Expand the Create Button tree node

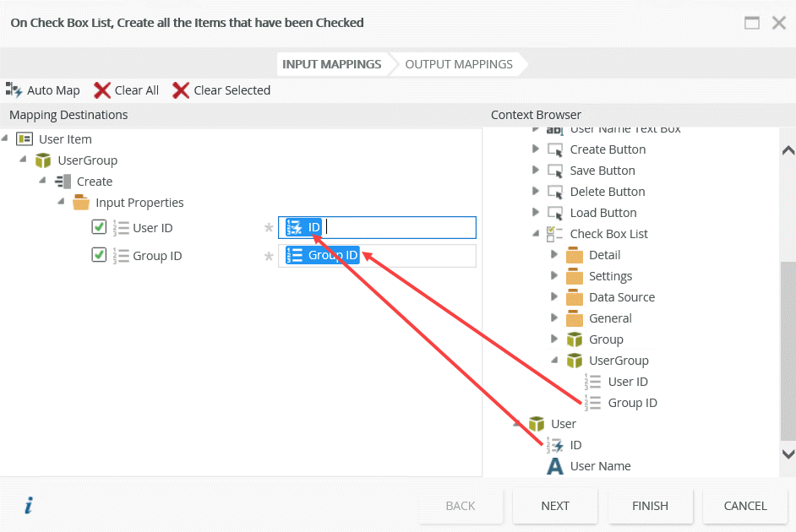pos(536,149)
